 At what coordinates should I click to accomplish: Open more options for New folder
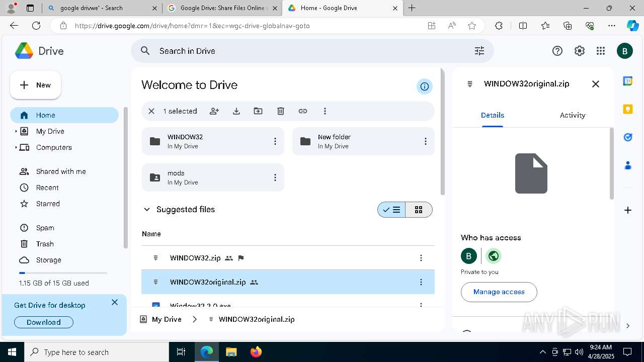pyautogui.click(x=426, y=141)
